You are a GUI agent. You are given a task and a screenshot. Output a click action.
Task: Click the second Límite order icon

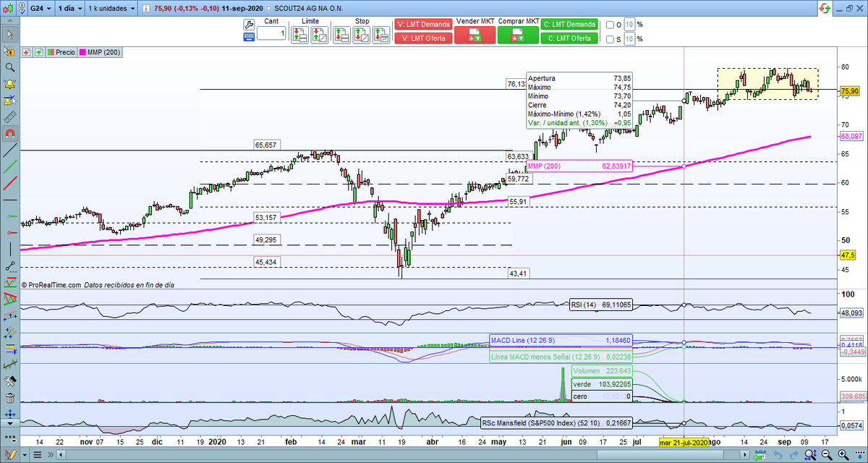click(320, 35)
